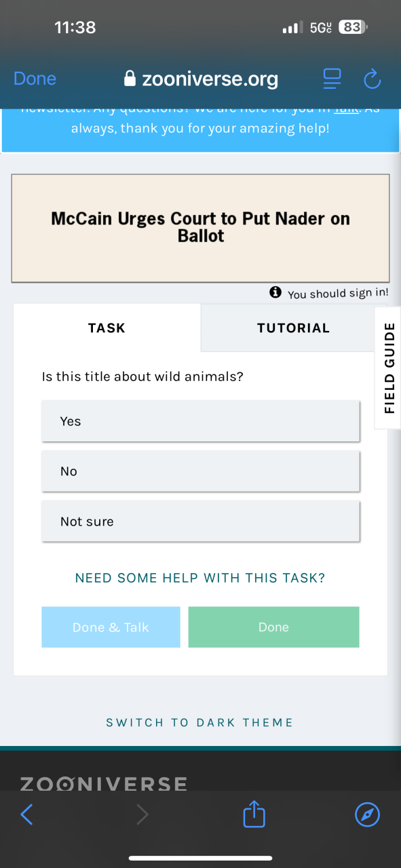Open in Safari using the compass icon
The image size is (401, 868).
(368, 814)
